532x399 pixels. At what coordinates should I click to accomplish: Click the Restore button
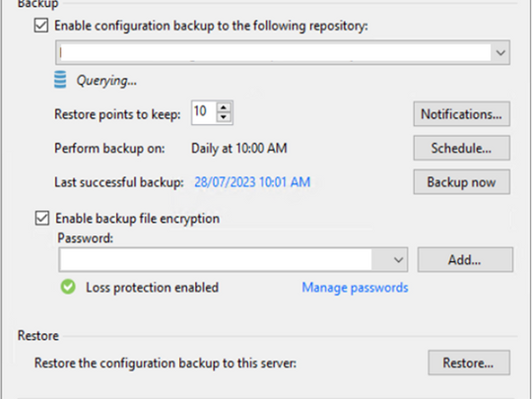tap(469, 363)
